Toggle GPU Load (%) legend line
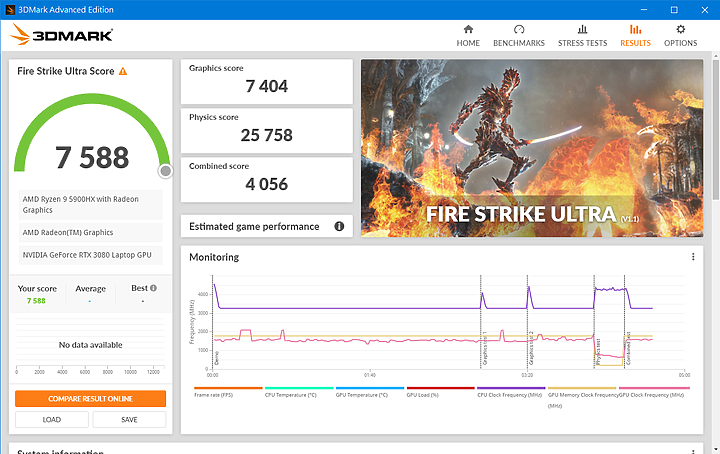 [x=440, y=392]
